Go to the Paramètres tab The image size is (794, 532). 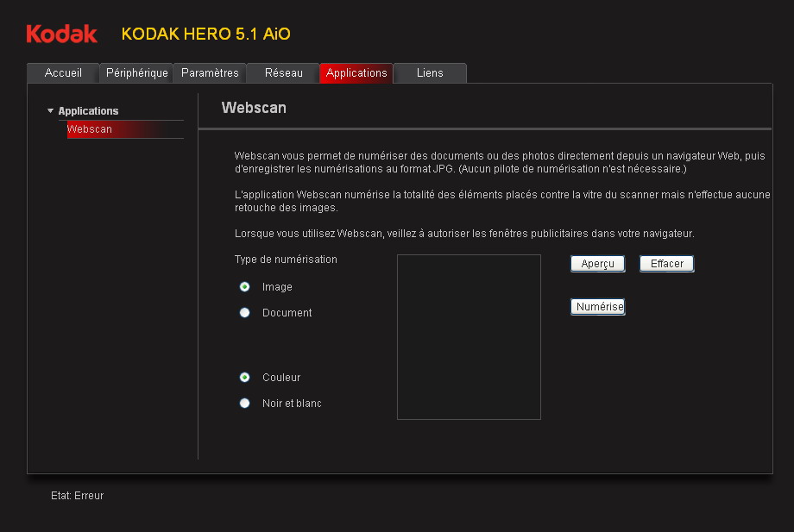pyautogui.click(x=210, y=73)
